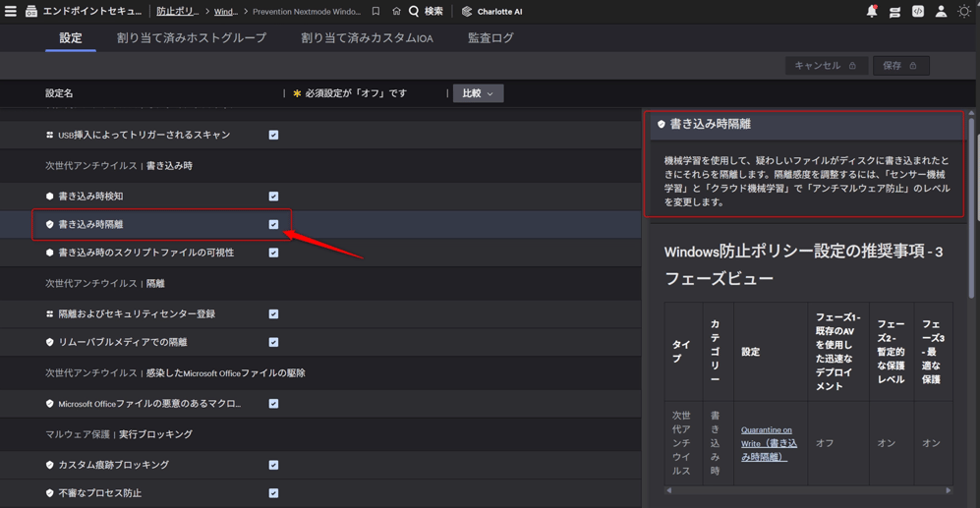
Task: Click the 検索 search label
Action: tap(433, 11)
